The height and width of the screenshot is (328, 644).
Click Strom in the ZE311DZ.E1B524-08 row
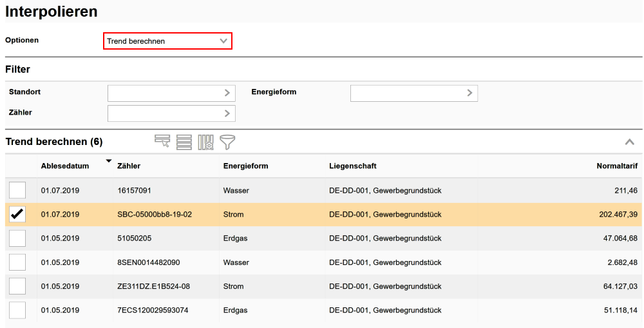[x=233, y=287]
